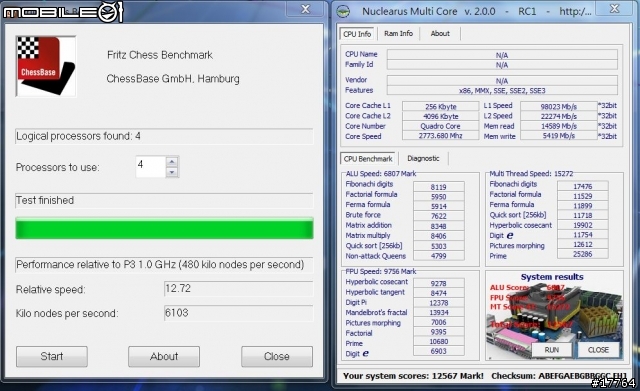Image resolution: width=640 pixels, height=391 pixels.
Task: Click the Logical processors found: 4 field
Action: coord(164,136)
